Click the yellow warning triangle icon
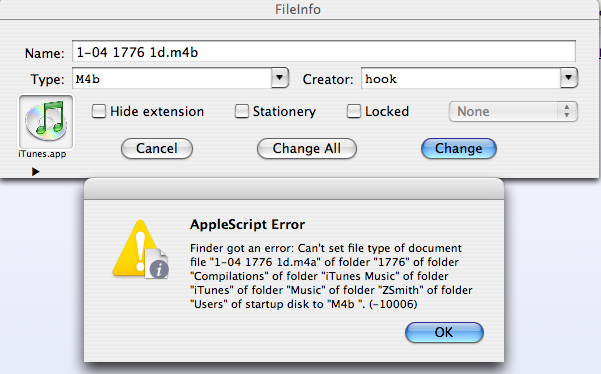 (134, 248)
